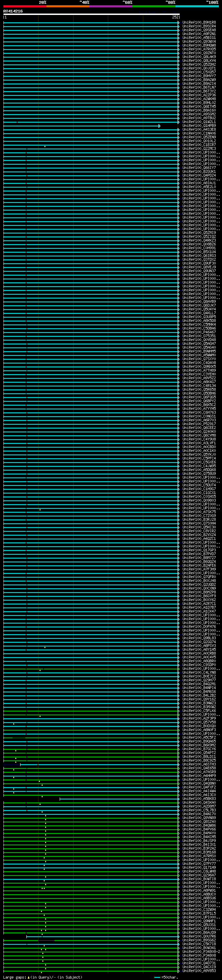Open UniRef100_A2ZP36 hit name

(199, 95)
